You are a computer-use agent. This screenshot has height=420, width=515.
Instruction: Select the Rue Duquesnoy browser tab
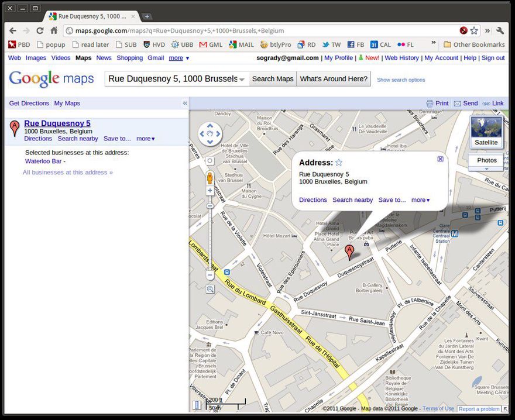92,16
